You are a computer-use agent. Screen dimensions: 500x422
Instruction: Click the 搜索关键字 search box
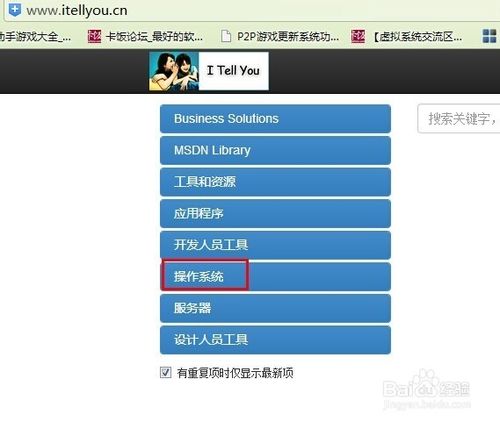[459, 119]
